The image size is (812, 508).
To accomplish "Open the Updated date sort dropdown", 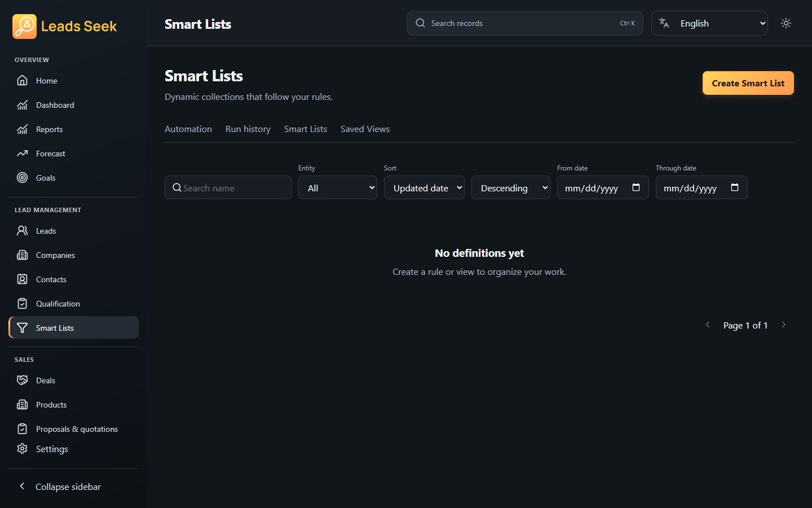I will 424,187.
